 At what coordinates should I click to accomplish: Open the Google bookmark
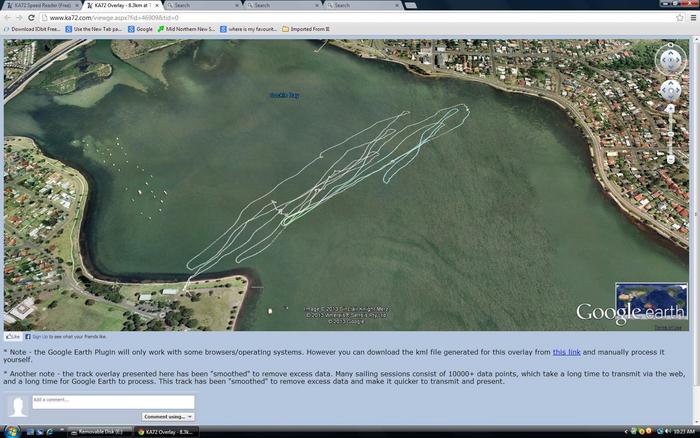[x=141, y=29]
